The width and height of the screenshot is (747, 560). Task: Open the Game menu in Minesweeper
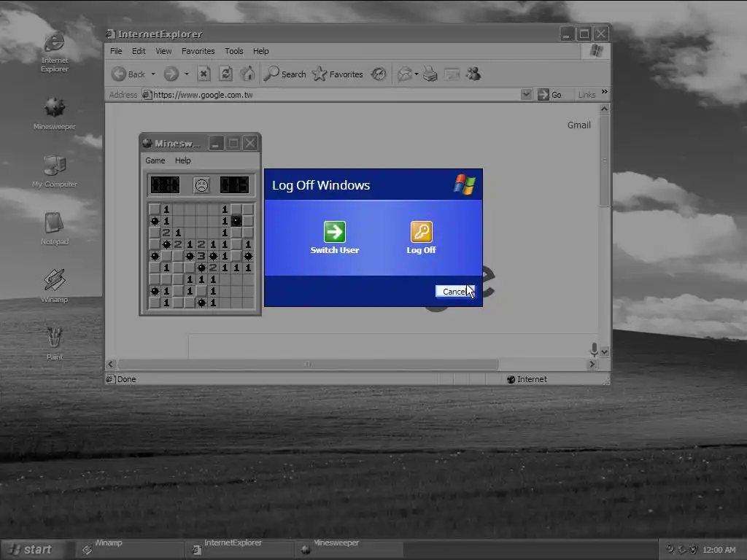pos(155,160)
